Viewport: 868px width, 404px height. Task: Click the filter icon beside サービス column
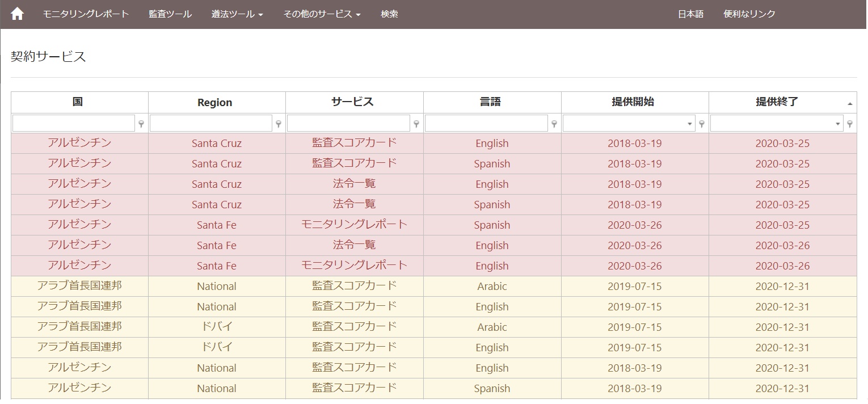[416, 124]
